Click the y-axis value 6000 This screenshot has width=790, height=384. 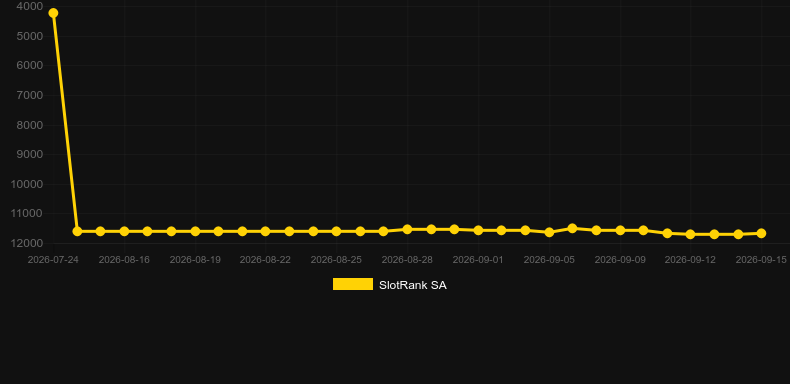pyautogui.click(x=30, y=66)
